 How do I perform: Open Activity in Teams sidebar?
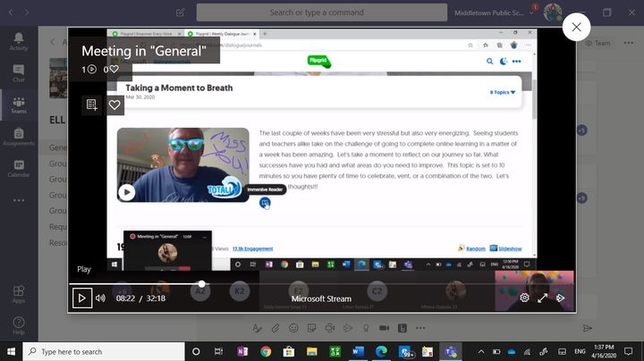pyautogui.click(x=19, y=41)
